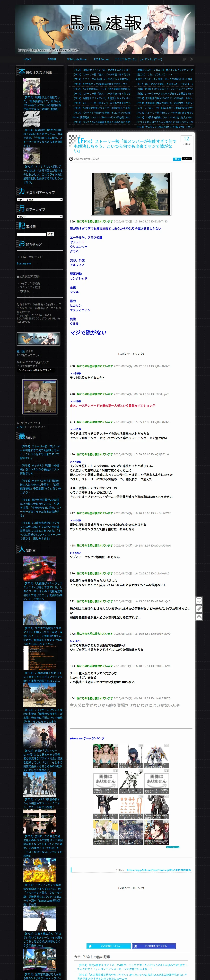Open headline 【遊戯王マスターデュエル】新アイテム
Viewport: 210px width, 980px height.
pyautogui.click(x=164, y=70)
